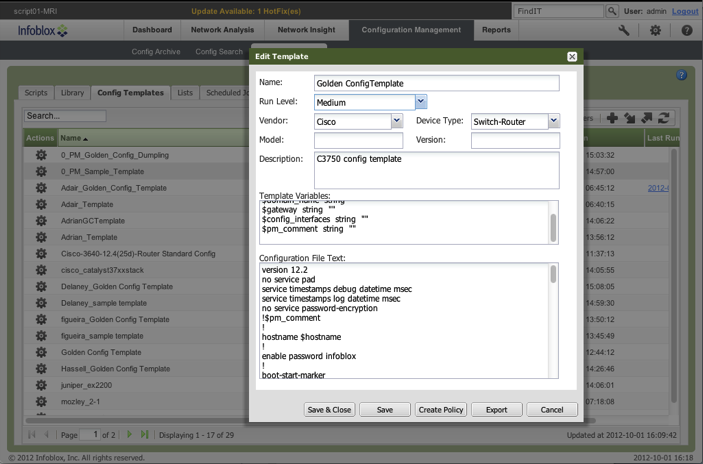Click the Model input field
The image size is (703, 464).
pos(359,140)
